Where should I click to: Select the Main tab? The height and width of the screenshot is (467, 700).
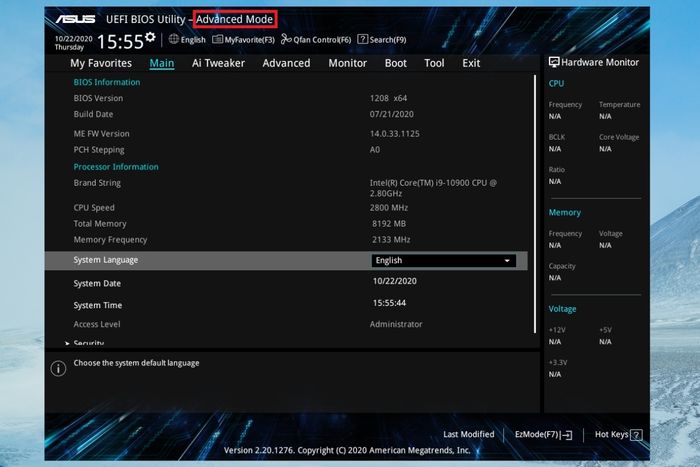[x=162, y=63]
